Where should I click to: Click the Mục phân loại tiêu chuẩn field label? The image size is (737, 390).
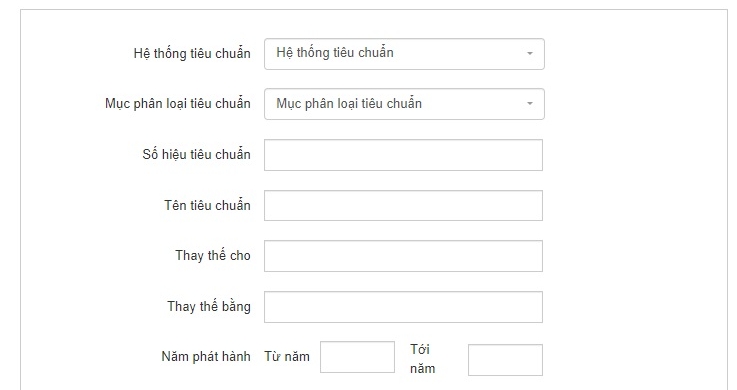[178, 103]
